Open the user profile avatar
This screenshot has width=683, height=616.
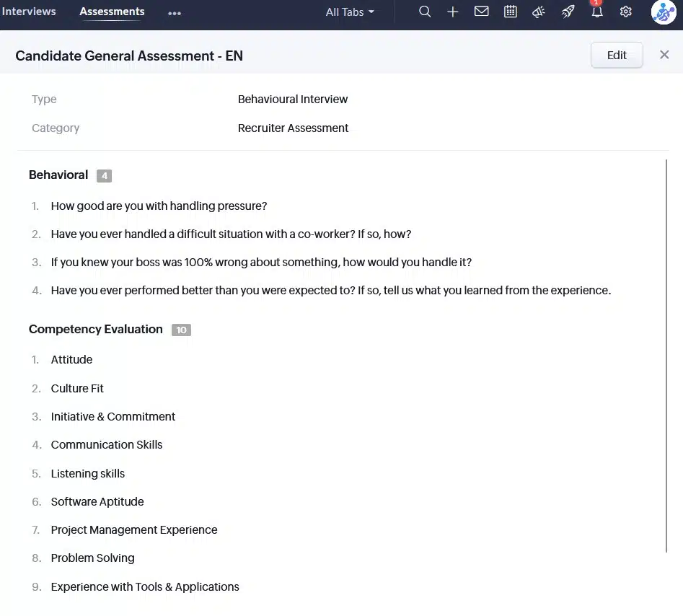(663, 12)
